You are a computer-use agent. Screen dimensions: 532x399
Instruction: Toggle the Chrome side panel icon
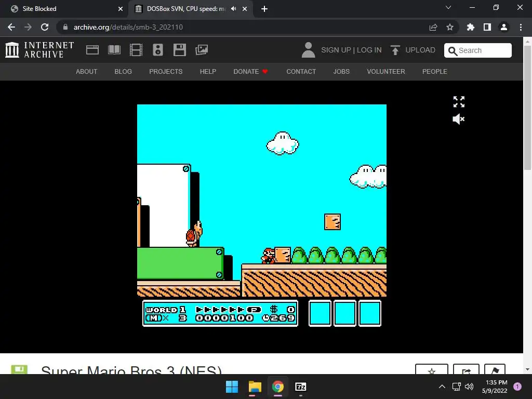tap(487, 27)
